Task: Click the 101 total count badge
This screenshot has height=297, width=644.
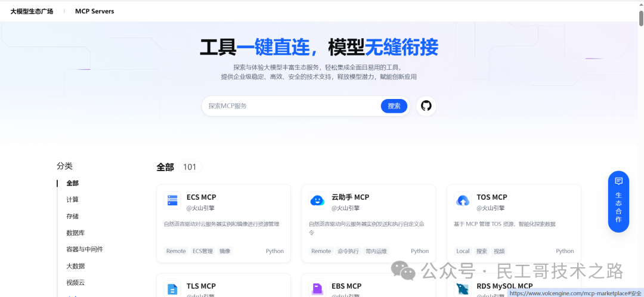Action: [x=190, y=167]
